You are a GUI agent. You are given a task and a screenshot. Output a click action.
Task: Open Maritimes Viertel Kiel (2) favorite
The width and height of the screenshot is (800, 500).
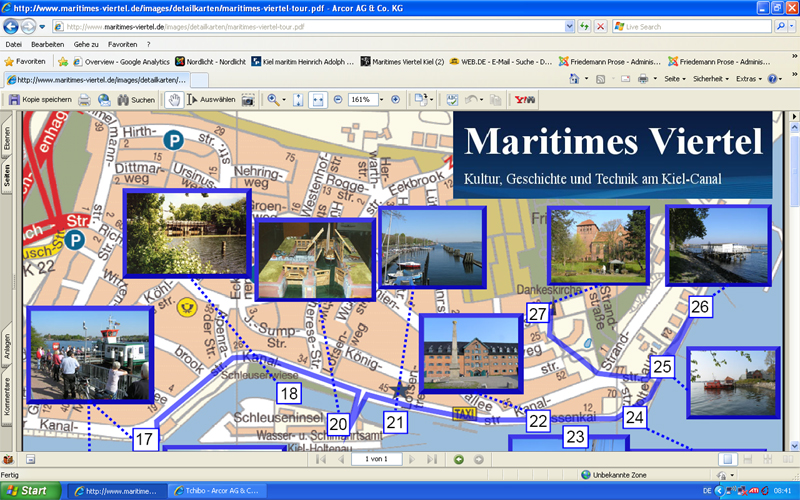(403, 62)
